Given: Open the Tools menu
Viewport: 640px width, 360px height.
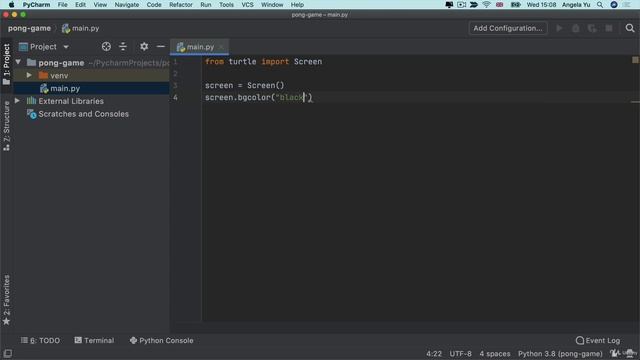Looking at the screenshot, I should tap(226, 5).
